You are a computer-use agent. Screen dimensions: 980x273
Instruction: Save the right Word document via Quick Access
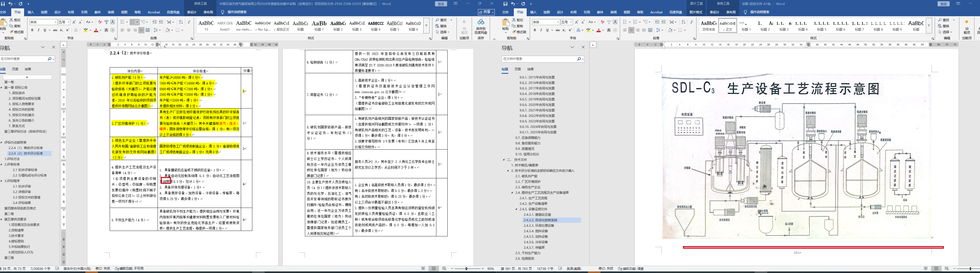(505, 4)
